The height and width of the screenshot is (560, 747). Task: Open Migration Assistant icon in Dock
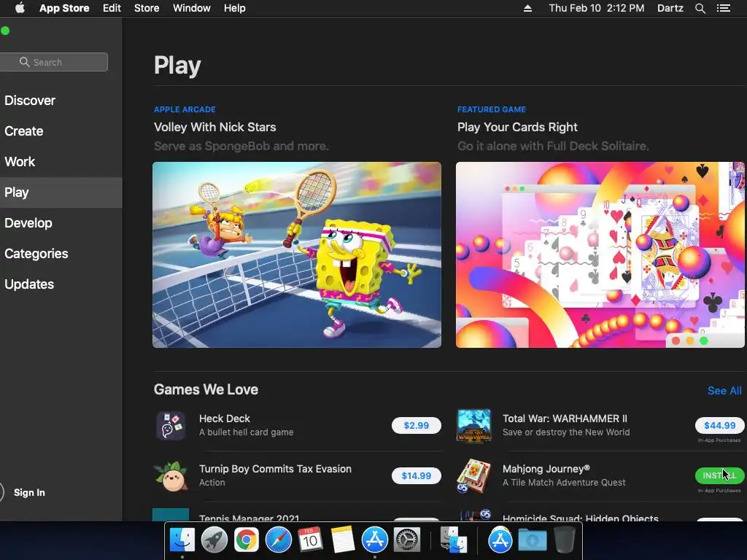pyautogui.click(x=454, y=540)
